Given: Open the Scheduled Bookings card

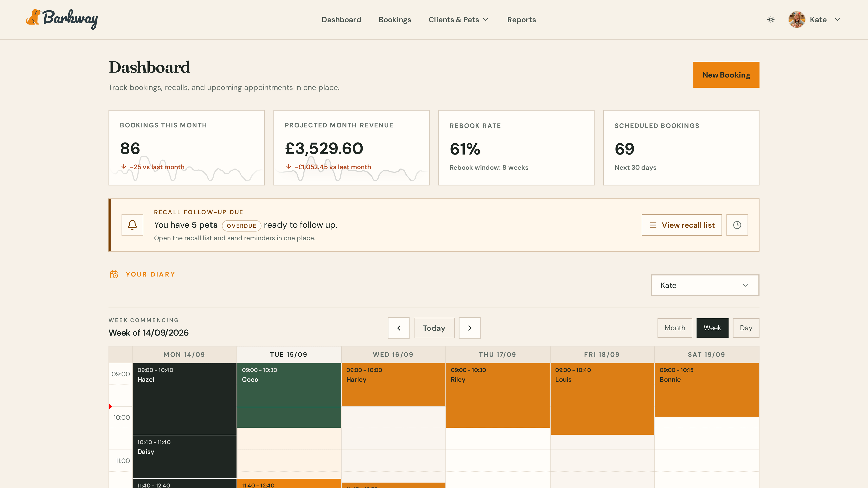Looking at the screenshot, I should [x=681, y=148].
